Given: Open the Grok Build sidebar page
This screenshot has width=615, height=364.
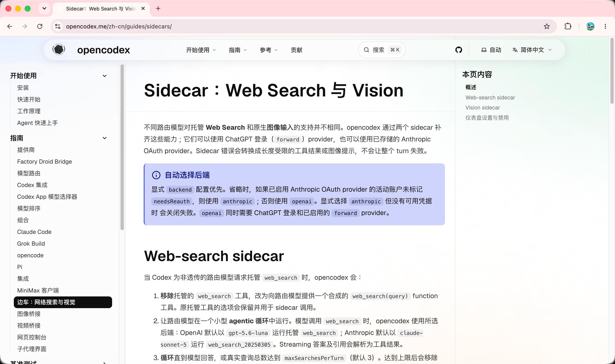Looking at the screenshot, I should 31,244.
